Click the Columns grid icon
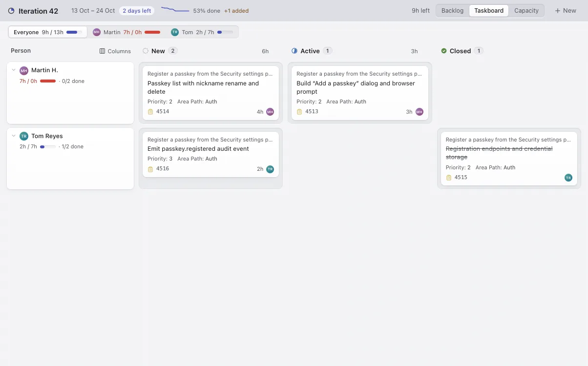 click(102, 51)
